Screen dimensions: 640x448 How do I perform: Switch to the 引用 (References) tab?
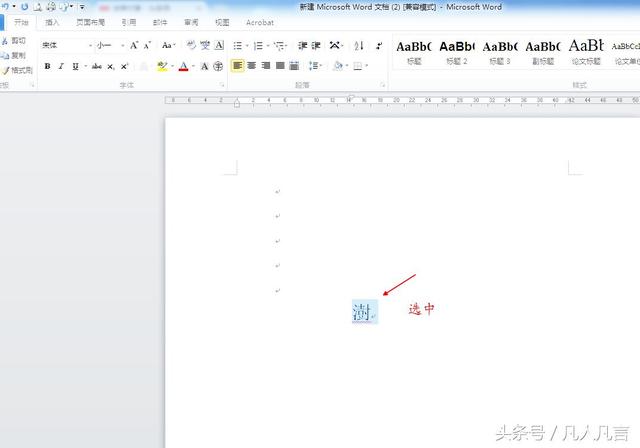(x=129, y=22)
